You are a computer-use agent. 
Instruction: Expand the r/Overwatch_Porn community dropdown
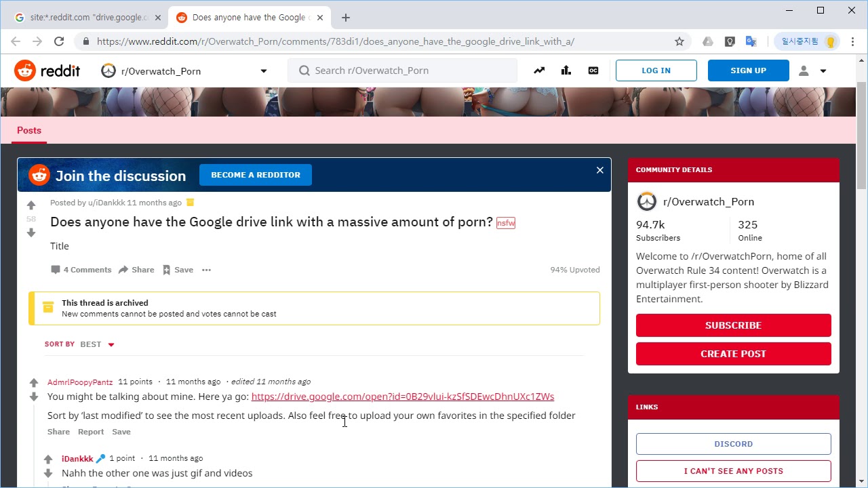tap(264, 70)
